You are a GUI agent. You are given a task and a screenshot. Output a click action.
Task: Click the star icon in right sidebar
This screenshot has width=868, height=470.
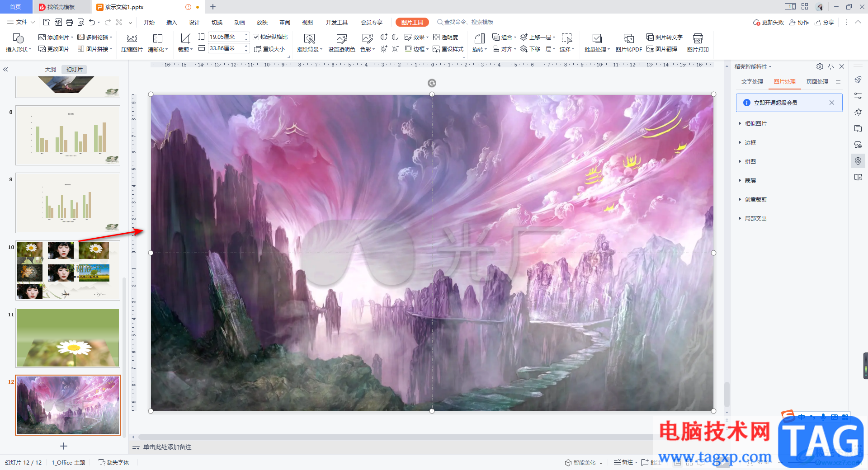point(858,112)
